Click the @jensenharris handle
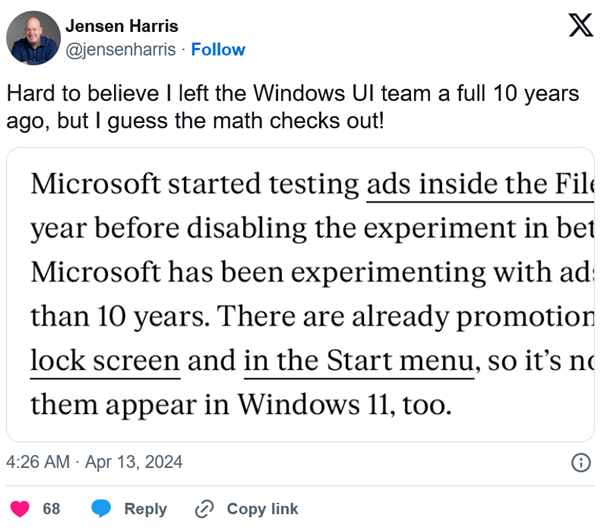Viewport: 600px width, 530px height. (121, 50)
